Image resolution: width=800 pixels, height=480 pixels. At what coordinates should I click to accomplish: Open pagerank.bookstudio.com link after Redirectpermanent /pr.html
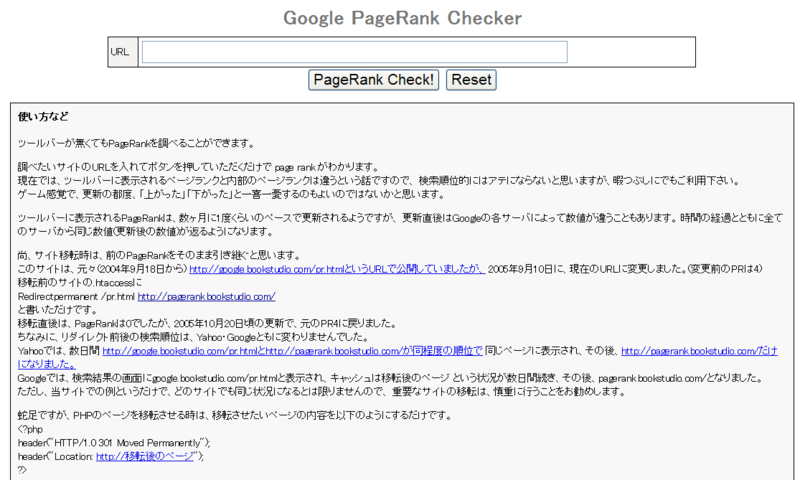click(x=207, y=296)
